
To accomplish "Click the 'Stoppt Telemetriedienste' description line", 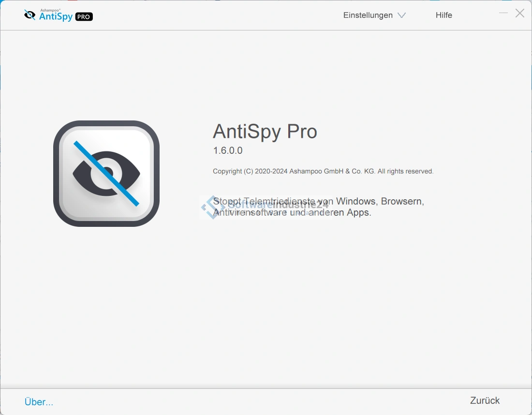I will click(x=318, y=201).
